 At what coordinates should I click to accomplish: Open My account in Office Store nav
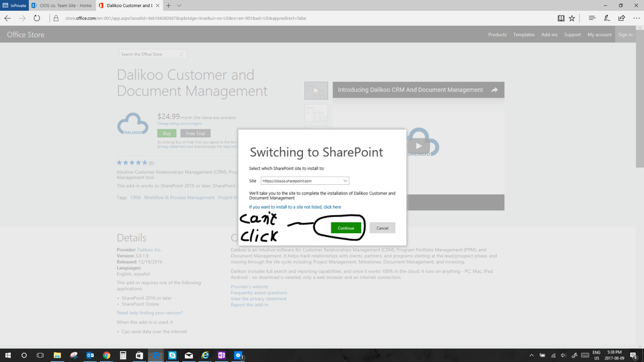coord(600,35)
